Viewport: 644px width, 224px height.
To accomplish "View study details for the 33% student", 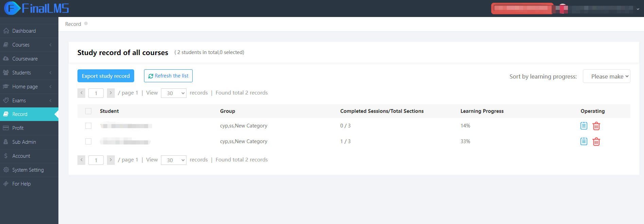I will [584, 141].
